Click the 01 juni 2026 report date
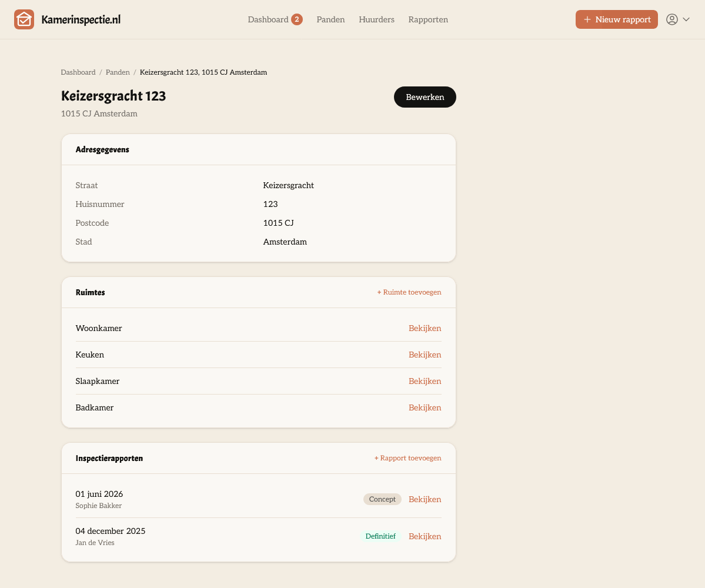The image size is (705, 588). [99, 494]
